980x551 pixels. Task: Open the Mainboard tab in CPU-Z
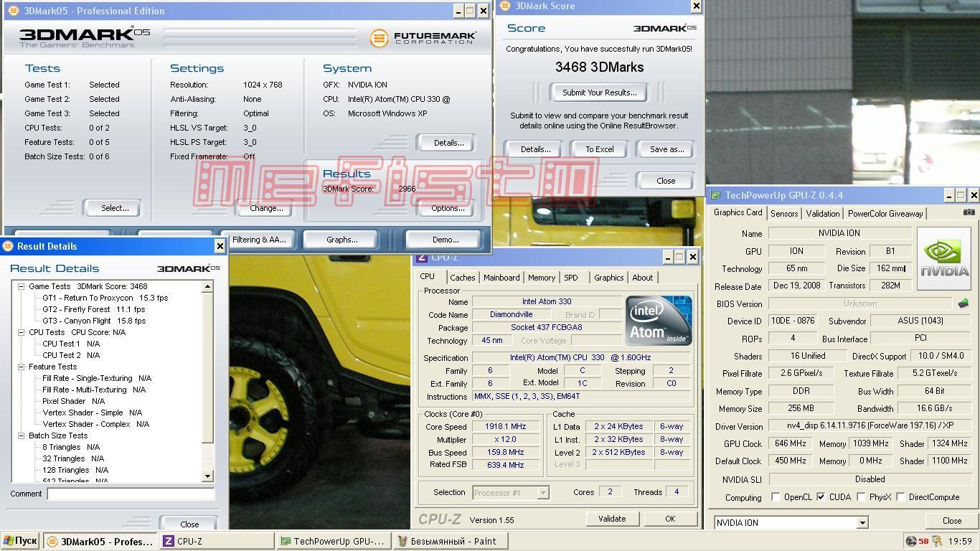(x=501, y=278)
